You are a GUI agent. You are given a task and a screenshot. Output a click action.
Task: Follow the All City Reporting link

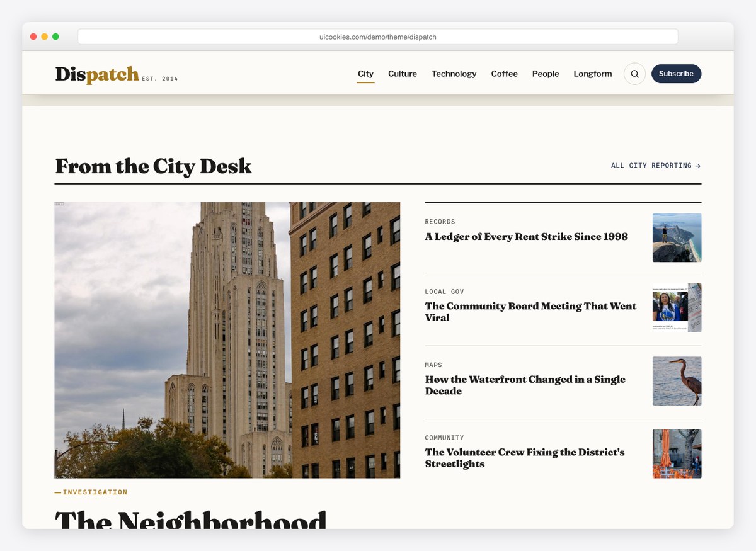[656, 166]
